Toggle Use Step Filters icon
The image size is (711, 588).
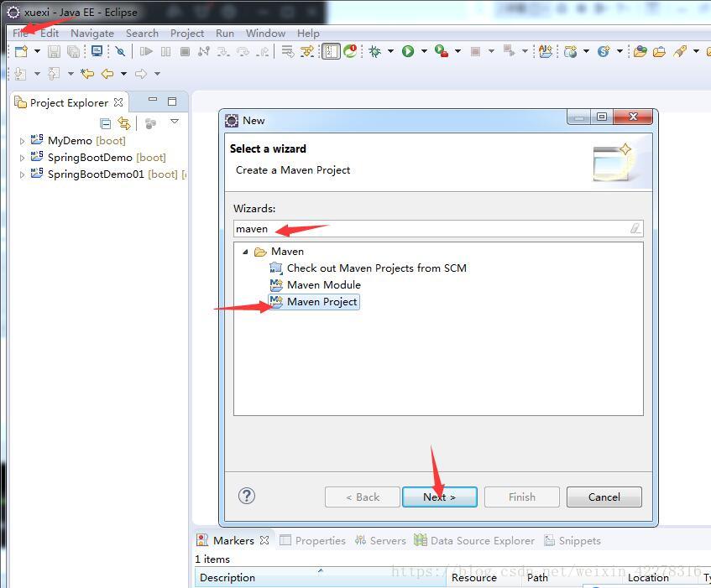click(x=307, y=51)
